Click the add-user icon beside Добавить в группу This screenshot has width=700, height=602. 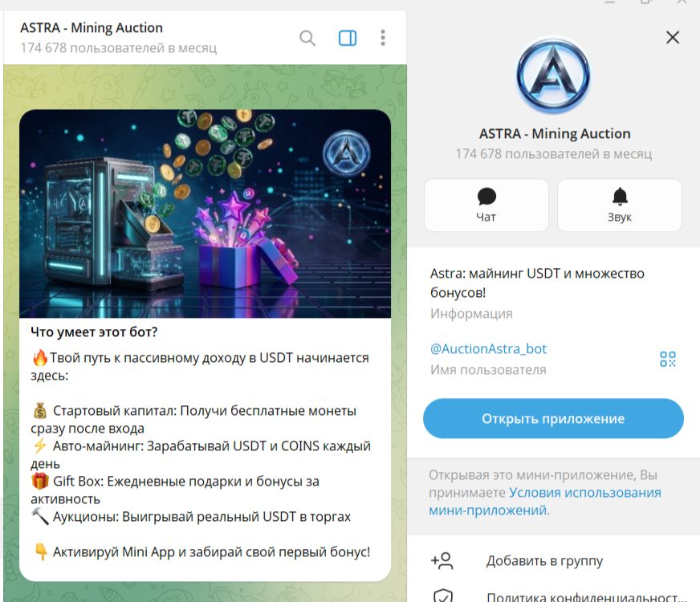[442, 560]
